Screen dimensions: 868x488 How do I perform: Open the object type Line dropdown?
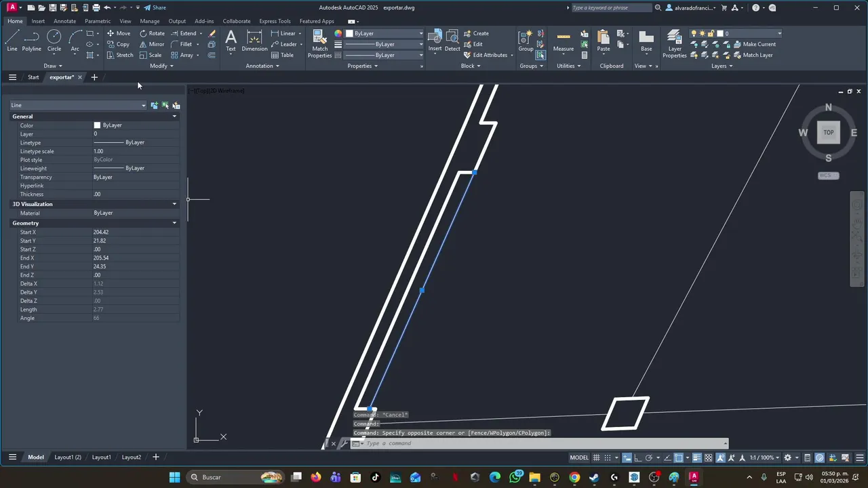[78, 105]
